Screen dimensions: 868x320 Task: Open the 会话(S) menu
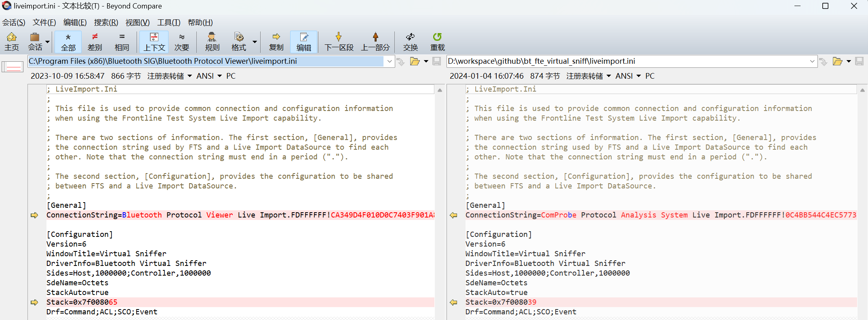click(x=14, y=23)
